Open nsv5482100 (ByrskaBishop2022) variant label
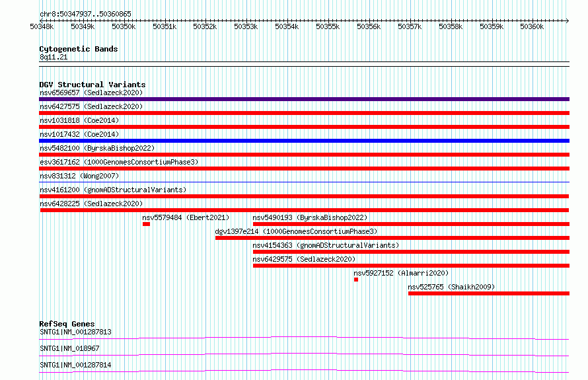 point(97,148)
